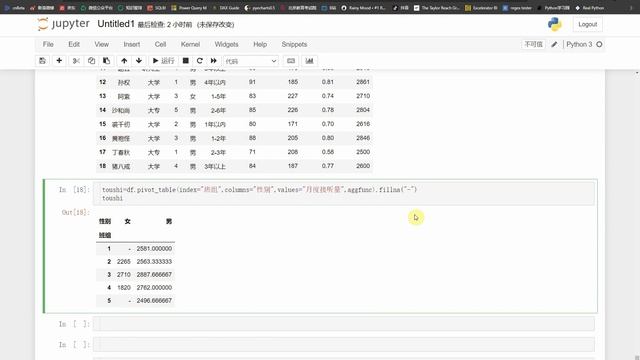This screenshot has width=640, height=360.
Task: Click value 205 in dataframe row 16
Action: pyautogui.click(x=293, y=138)
